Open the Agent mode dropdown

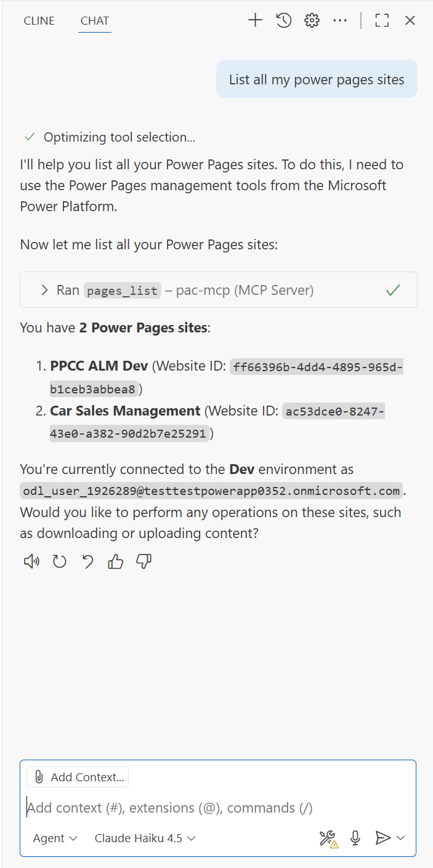[x=54, y=838]
